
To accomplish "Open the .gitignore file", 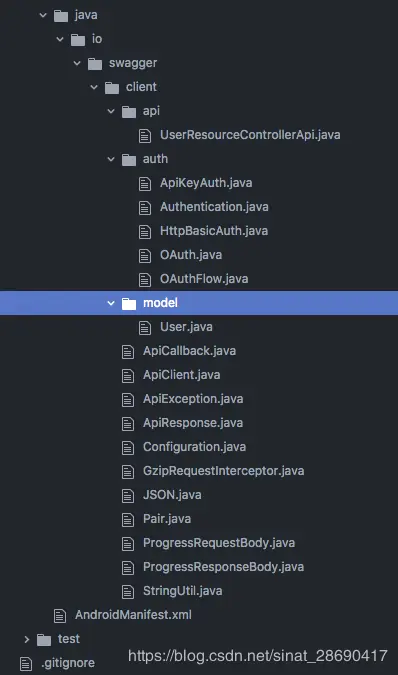I will pyautogui.click(x=68, y=663).
